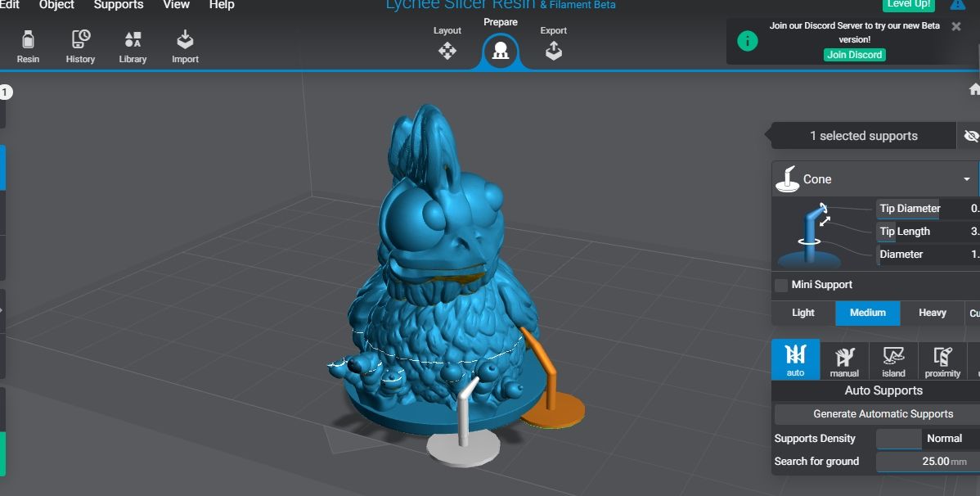Screen dimensions: 980x496
Task: Enable the Mini Support checkbox
Action: [x=781, y=285]
